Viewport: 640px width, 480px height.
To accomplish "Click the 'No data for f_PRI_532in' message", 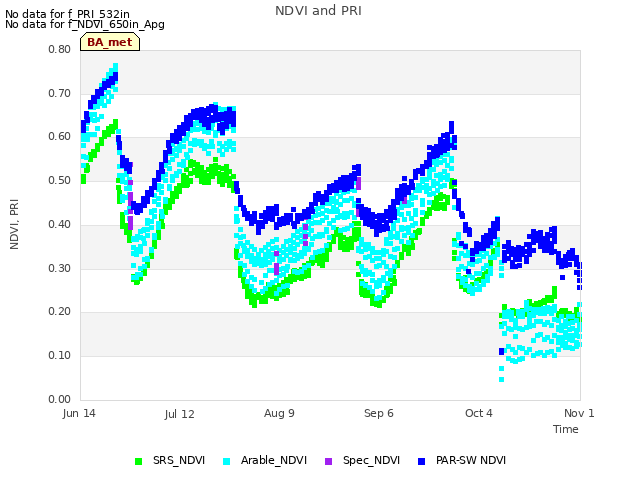I will [67, 15].
